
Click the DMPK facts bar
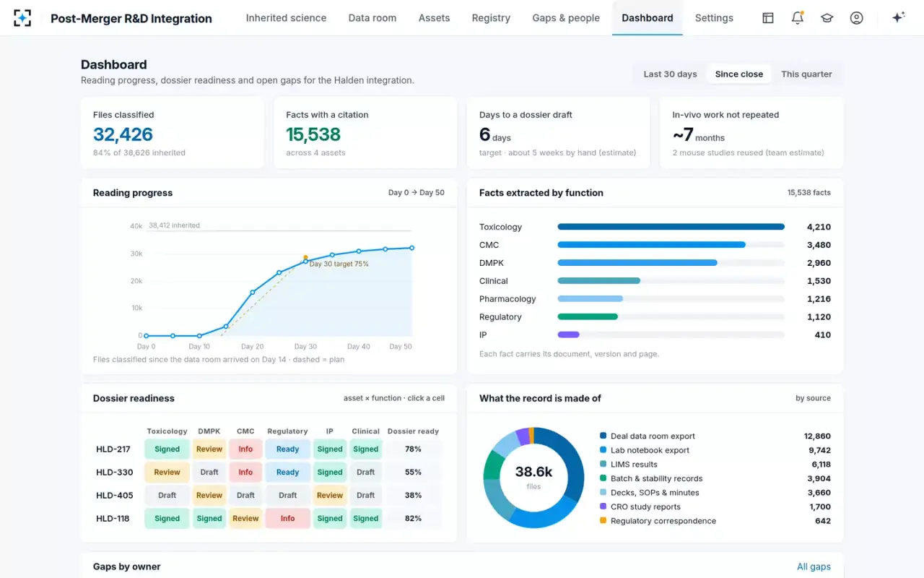637,263
